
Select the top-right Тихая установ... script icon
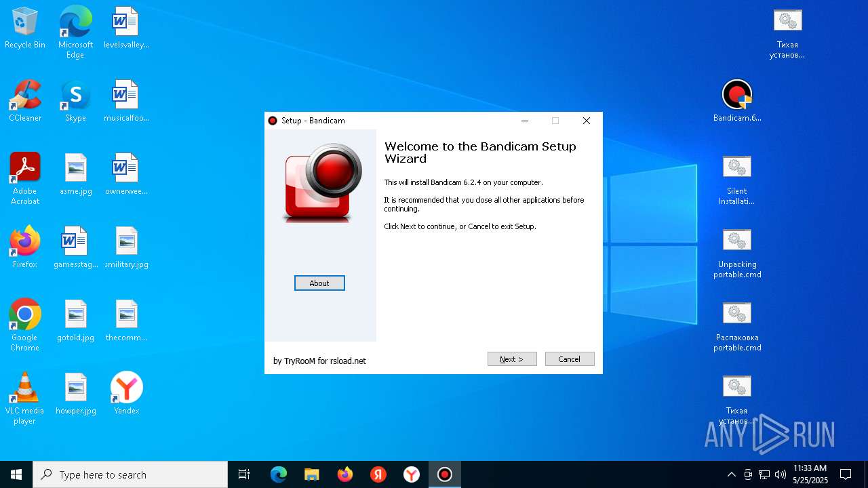pos(787,33)
